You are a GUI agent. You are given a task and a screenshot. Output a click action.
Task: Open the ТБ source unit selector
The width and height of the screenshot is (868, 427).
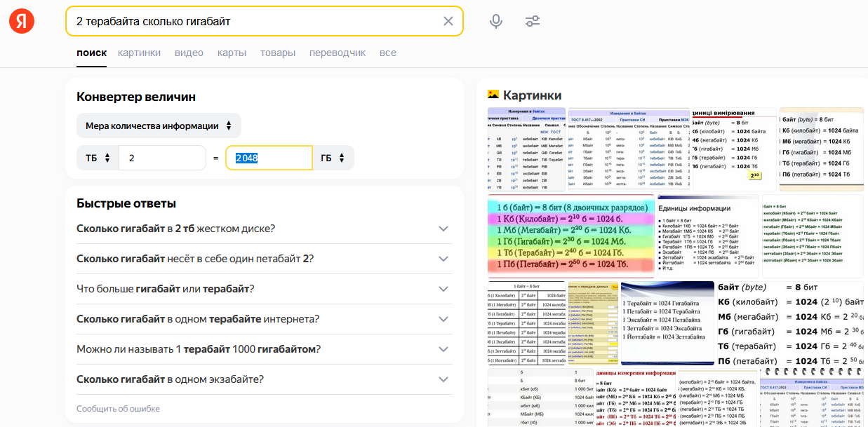pos(98,158)
